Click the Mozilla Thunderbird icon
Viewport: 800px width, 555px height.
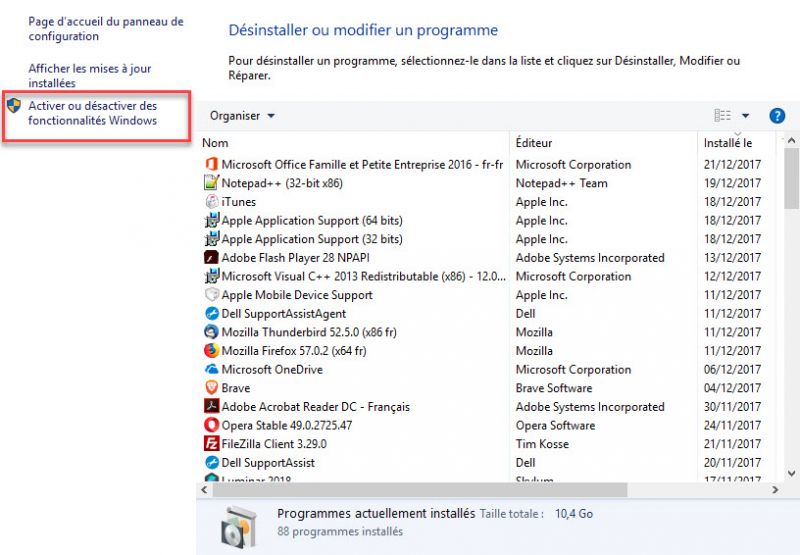point(211,332)
